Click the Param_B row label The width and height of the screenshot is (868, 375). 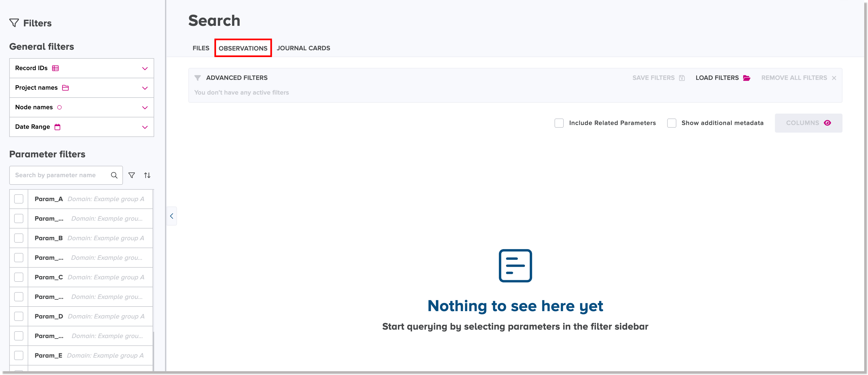pos(49,238)
